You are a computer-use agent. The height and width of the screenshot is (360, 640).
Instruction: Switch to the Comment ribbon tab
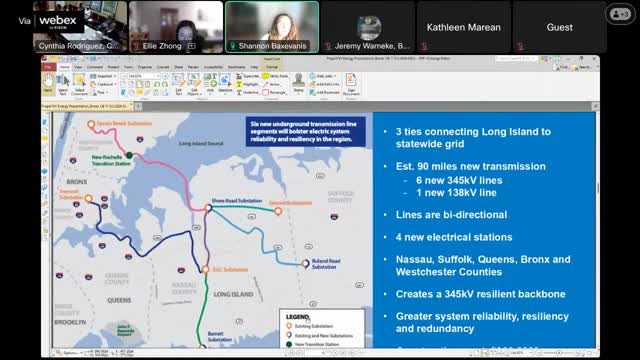[95, 67]
